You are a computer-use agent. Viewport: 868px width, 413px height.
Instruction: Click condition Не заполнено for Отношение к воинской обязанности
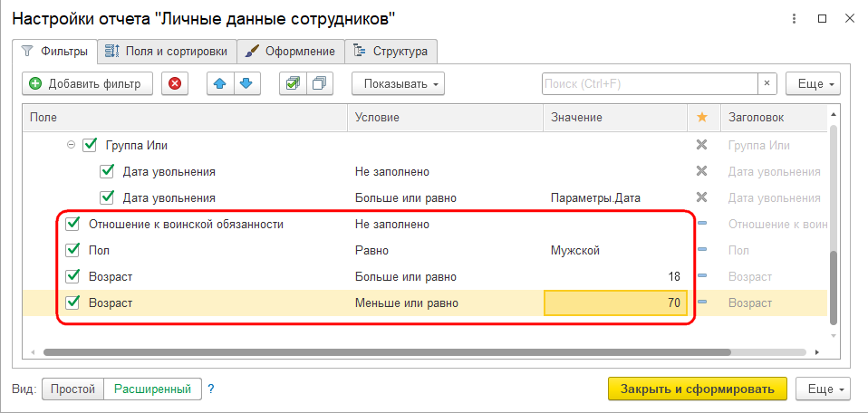[x=392, y=225]
